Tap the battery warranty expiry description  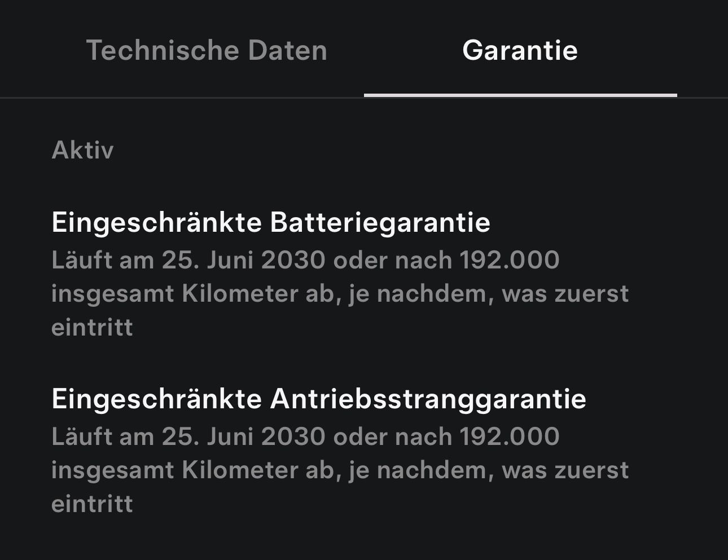click(340, 294)
